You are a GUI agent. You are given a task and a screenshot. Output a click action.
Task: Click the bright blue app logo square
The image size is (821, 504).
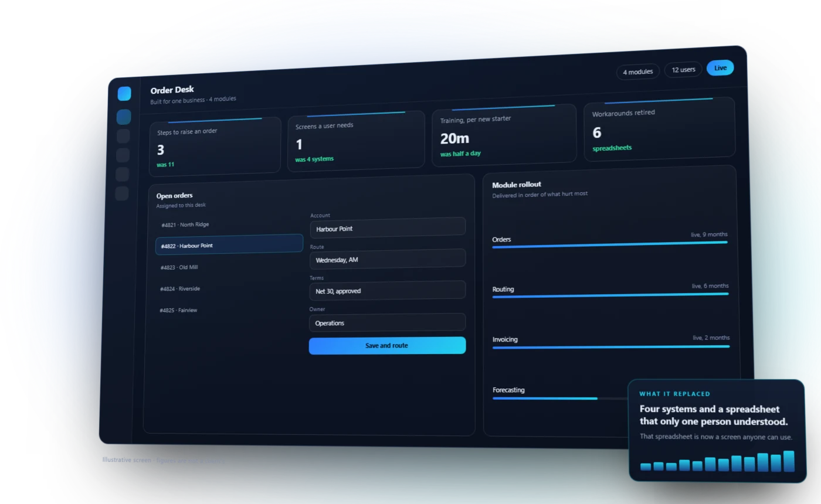[x=124, y=94]
